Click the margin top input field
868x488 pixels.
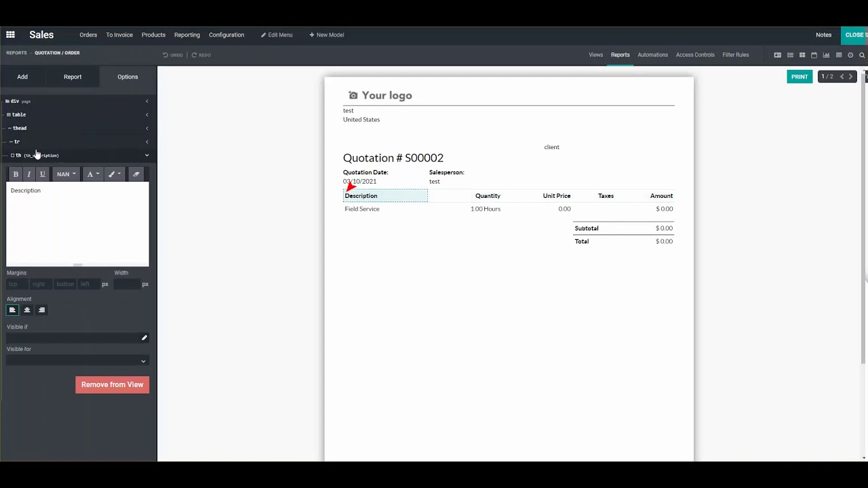coord(16,284)
